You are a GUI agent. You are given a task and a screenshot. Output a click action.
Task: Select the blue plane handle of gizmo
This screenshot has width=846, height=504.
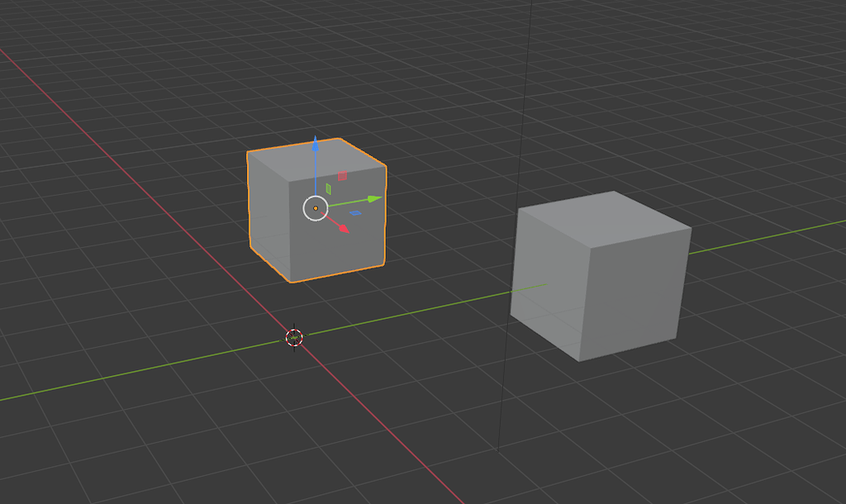(354, 213)
